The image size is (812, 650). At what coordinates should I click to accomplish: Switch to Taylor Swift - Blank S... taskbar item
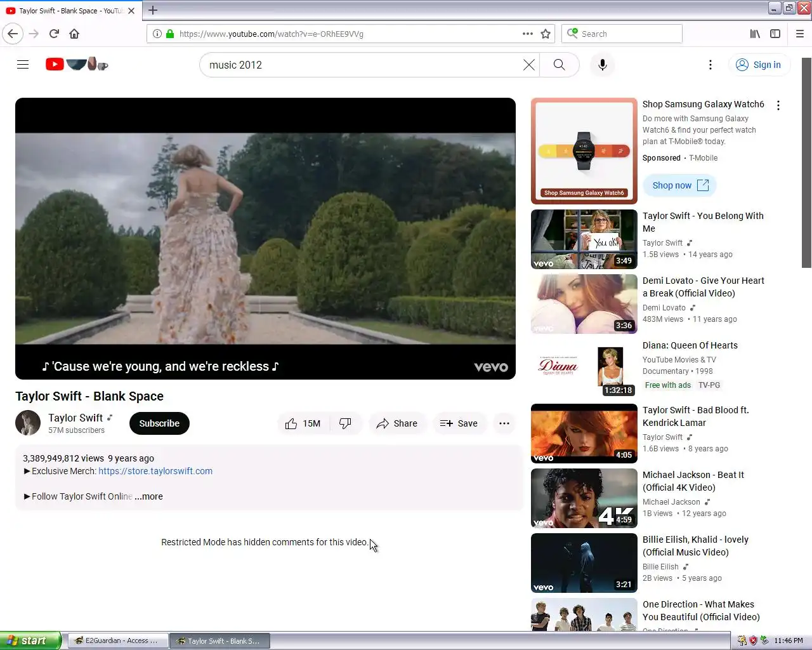tap(219, 640)
